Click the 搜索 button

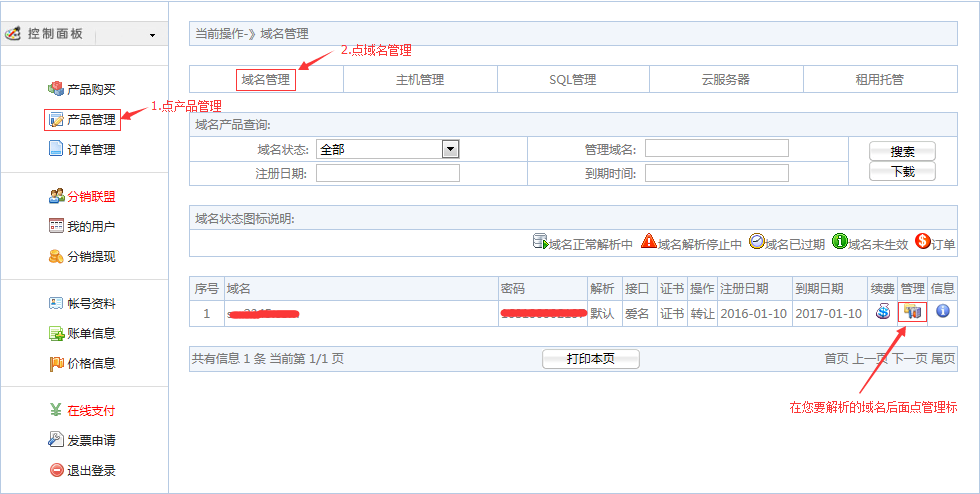(902, 152)
